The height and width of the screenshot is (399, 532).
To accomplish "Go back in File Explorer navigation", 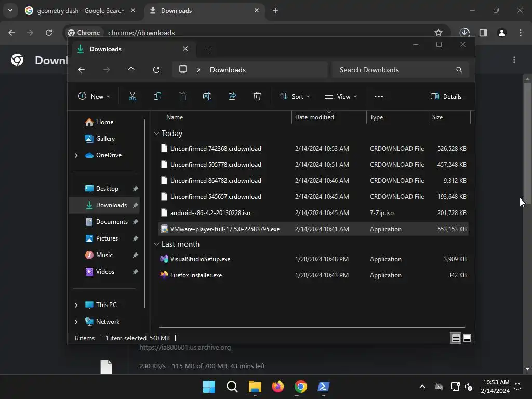I will click(82, 70).
